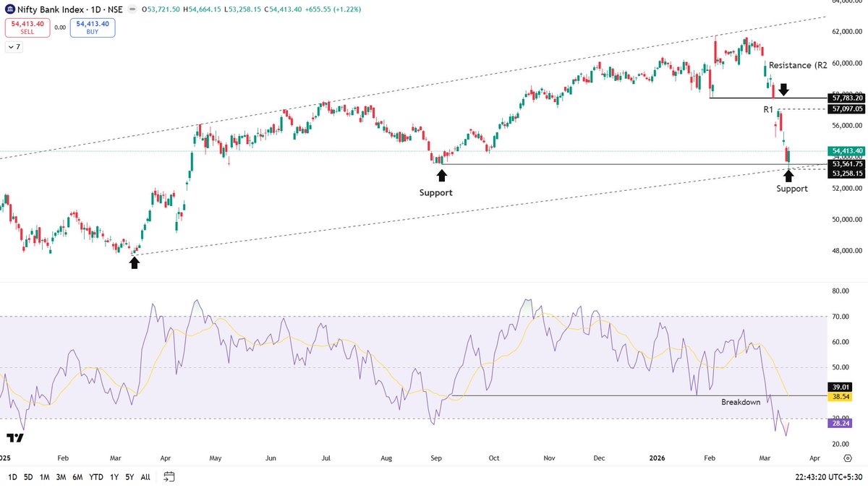This screenshot has height=488, width=868.
Task: Click the Dec label on time axis
Action: 598,458
